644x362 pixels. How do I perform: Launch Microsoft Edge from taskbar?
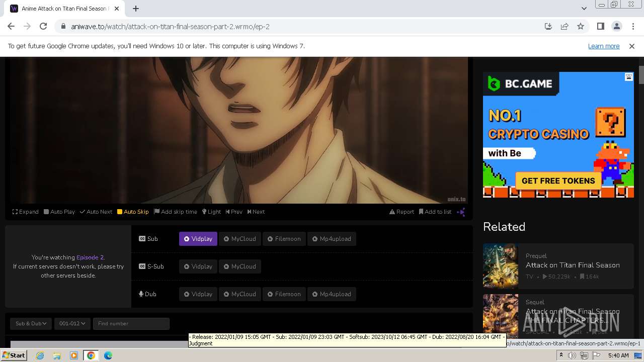(x=108, y=355)
